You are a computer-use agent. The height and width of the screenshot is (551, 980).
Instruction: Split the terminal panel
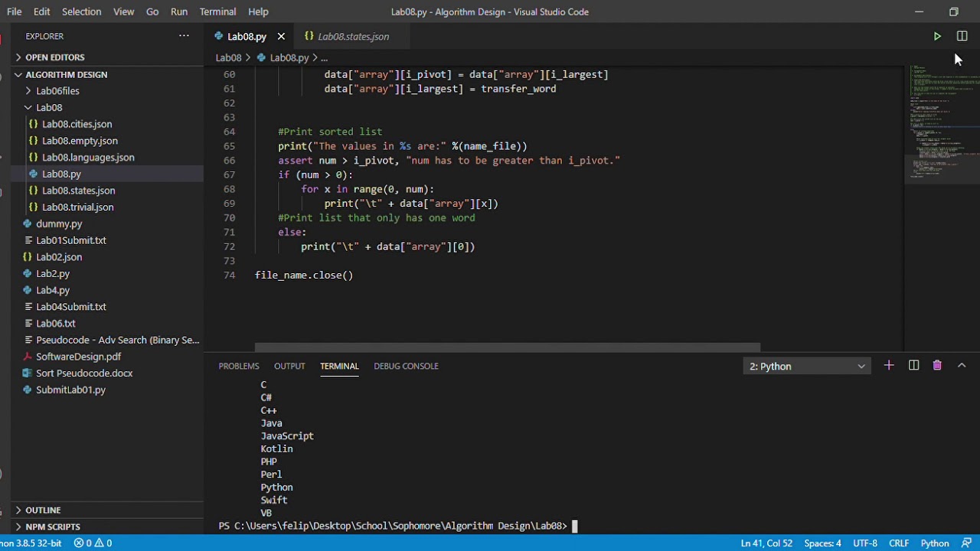pos(913,366)
